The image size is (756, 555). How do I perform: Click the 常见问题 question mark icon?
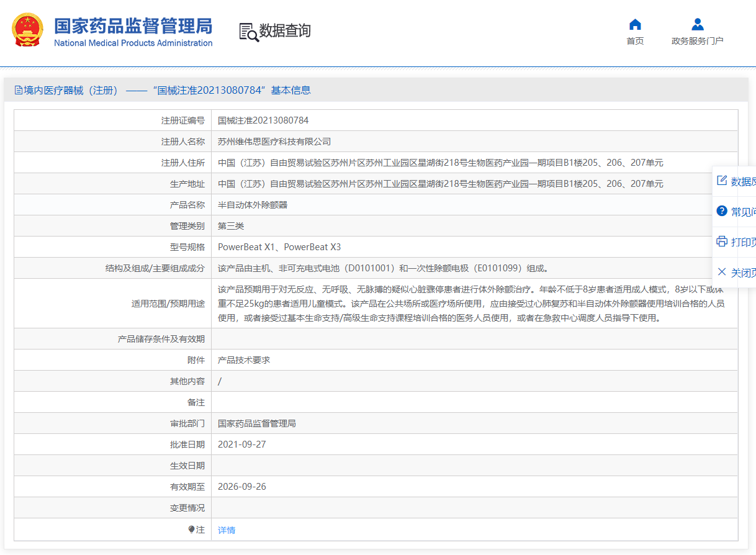[x=721, y=211]
